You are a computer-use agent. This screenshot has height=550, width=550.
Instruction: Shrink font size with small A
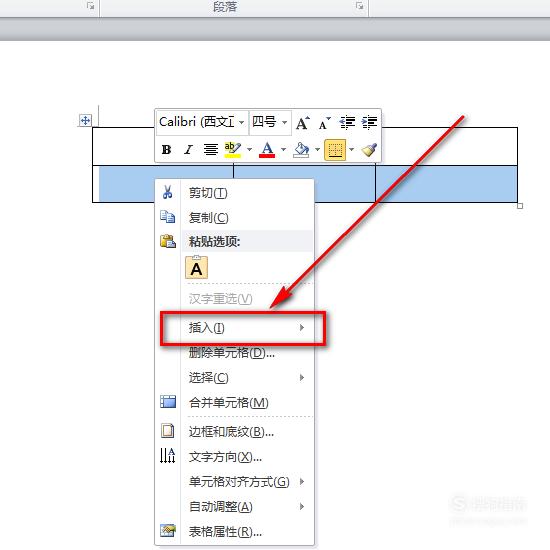coord(324,123)
